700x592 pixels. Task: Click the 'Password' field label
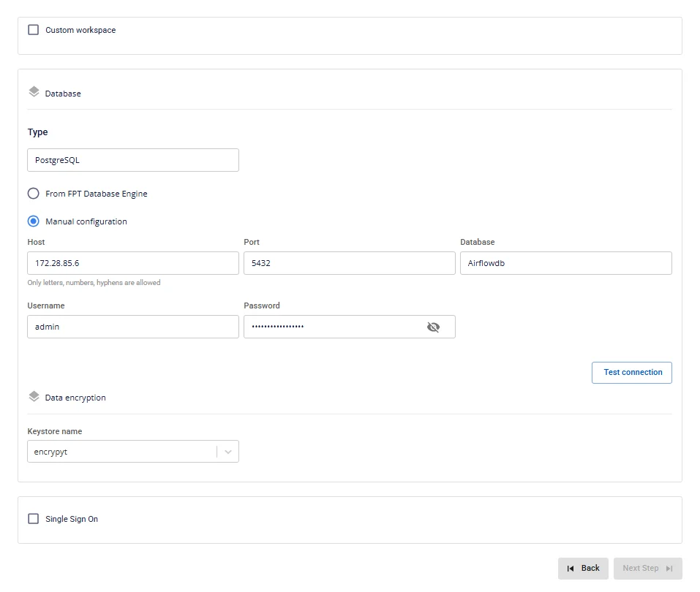[x=262, y=306]
